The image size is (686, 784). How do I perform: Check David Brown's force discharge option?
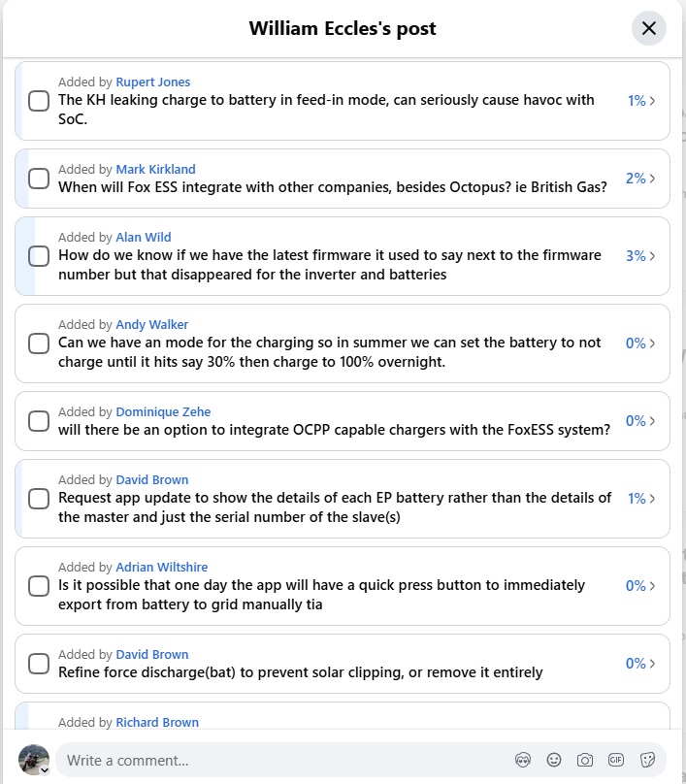(x=39, y=663)
